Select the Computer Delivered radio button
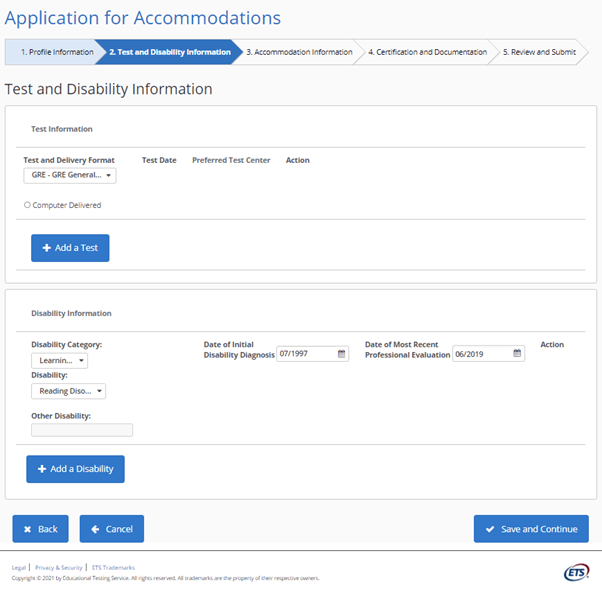The image size is (602, 596). pos(27,205)
